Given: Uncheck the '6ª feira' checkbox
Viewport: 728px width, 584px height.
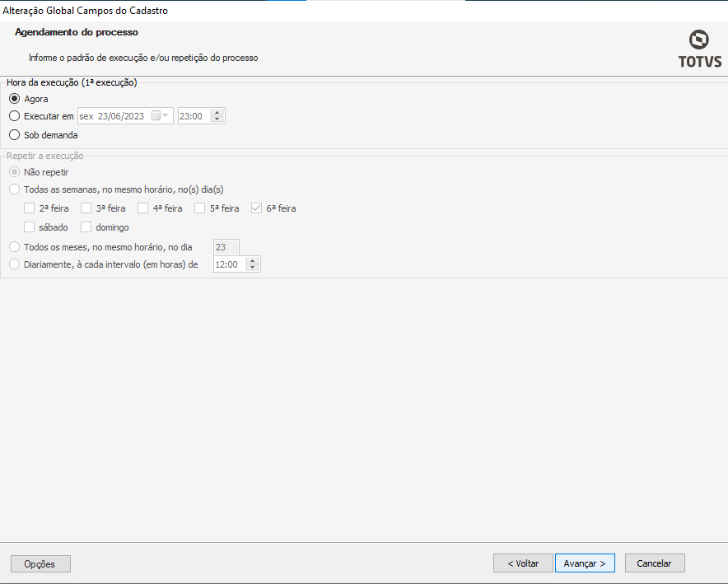Looking at the screenshot, I should [257, 208].
